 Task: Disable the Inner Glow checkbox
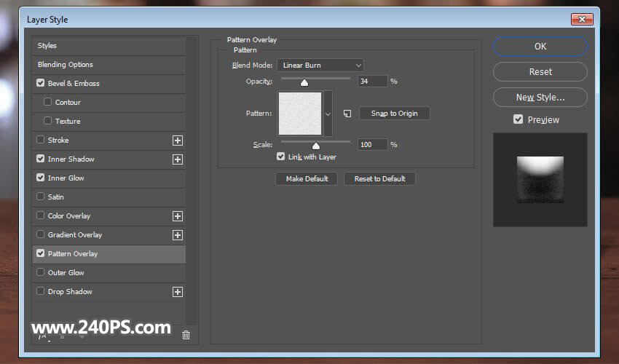click(x=40, y=178)
